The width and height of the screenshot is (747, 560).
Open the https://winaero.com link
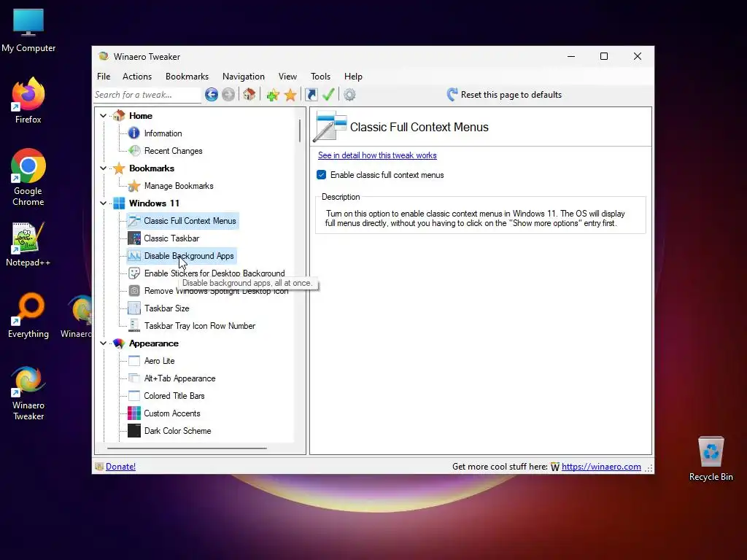coord(601,467)
